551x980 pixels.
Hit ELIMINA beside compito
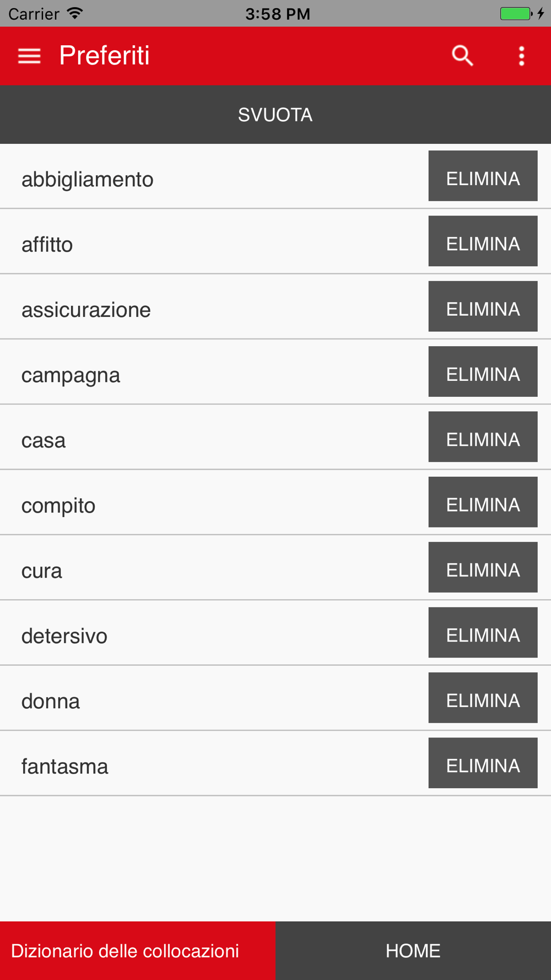click(483, 502)
